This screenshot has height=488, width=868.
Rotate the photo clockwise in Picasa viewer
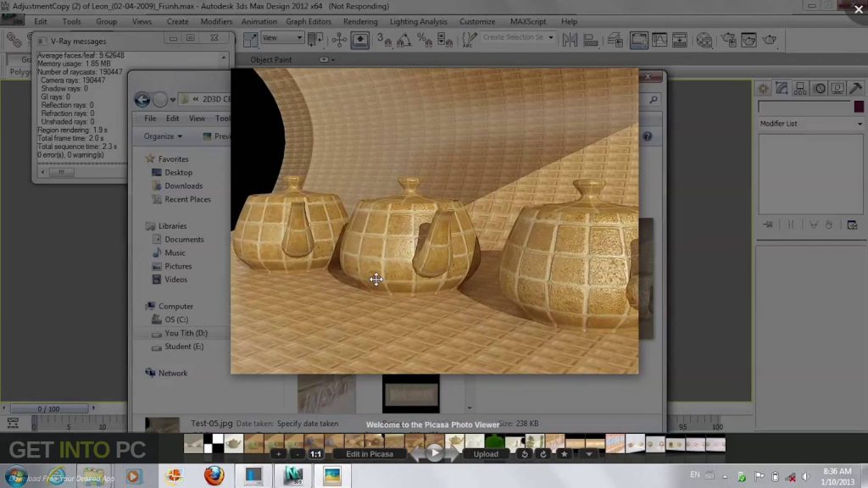(x=543, y=454)
